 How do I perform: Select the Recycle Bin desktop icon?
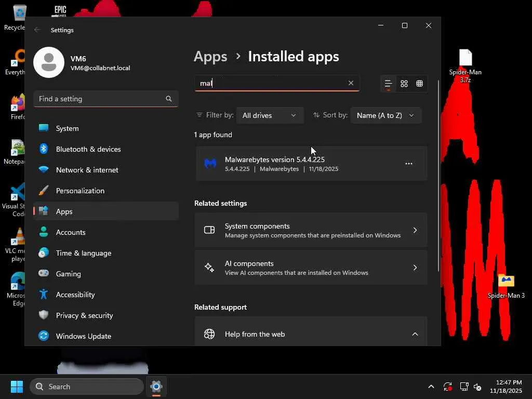coord(15,18)
